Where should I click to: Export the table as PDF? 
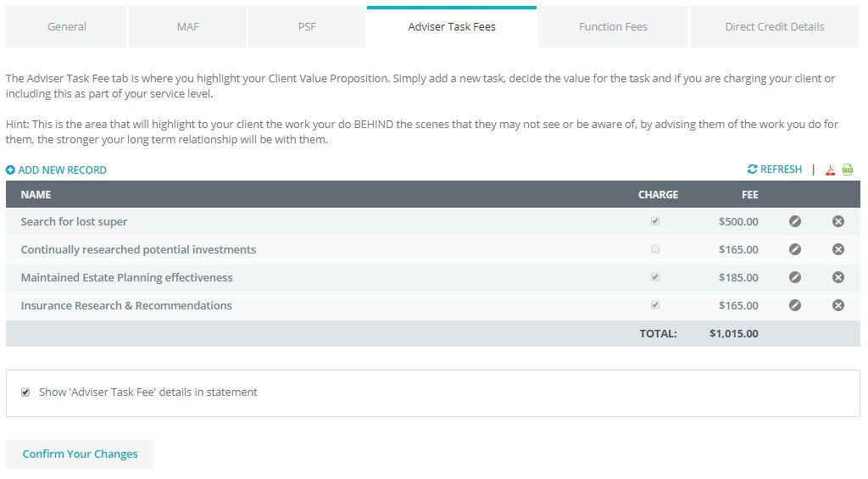tap(830, 170)
